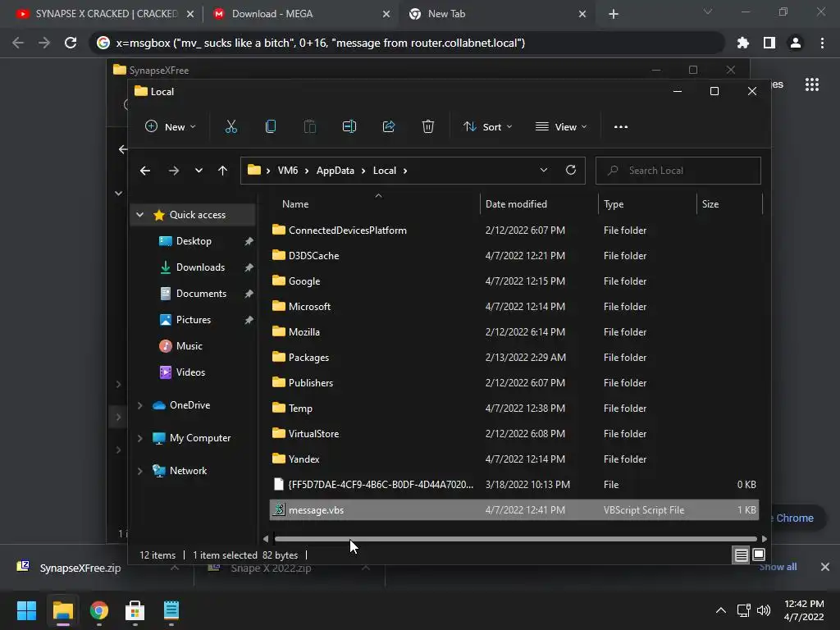This screenshot has height=630, width=840.
Task: Click SynapseXFree.zip in downloads bar
Action: click(80, 568)
